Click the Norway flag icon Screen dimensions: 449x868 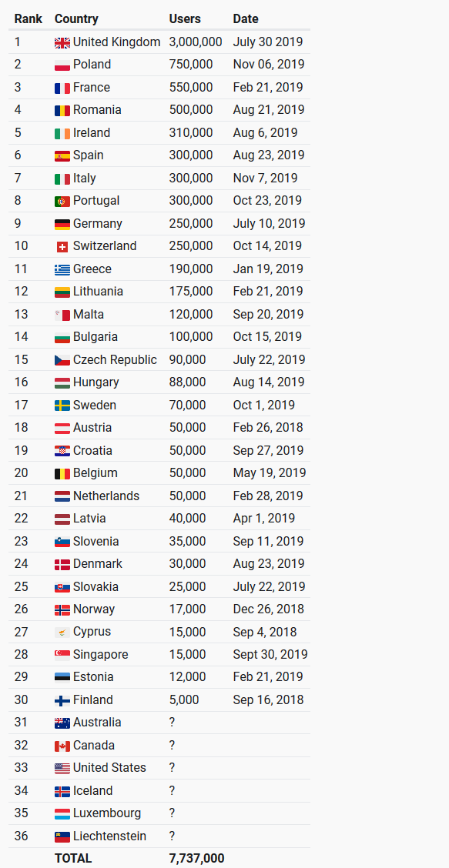click(x=62, y=610)
